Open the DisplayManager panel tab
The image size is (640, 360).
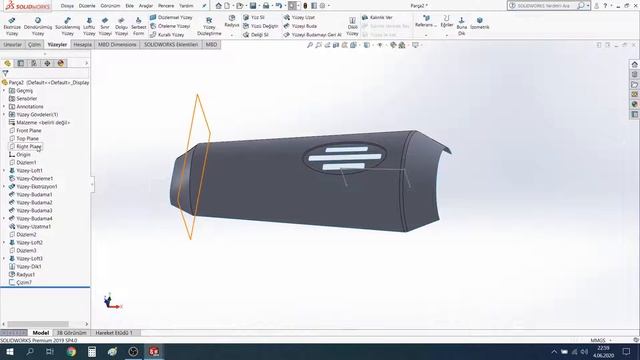[x=61, y=63]
